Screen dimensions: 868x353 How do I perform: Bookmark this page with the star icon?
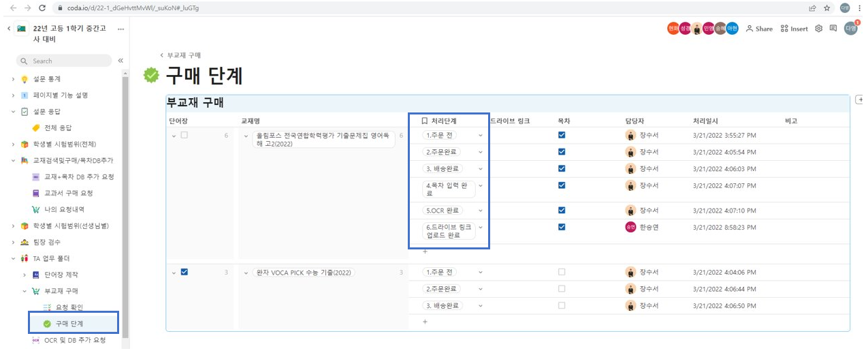(826, 8)
